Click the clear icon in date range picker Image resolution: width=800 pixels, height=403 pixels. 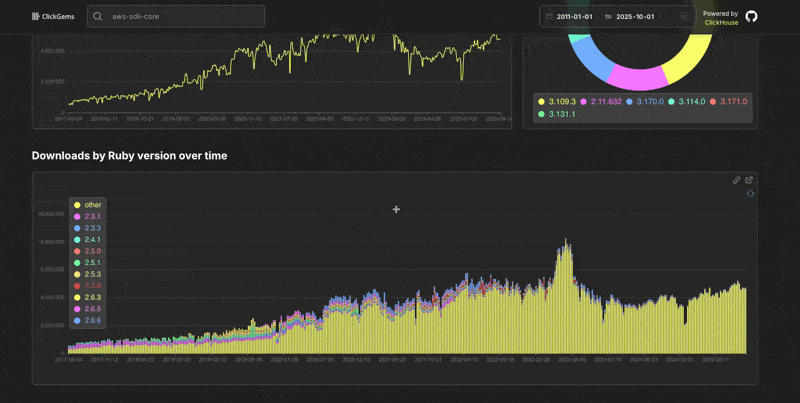(684, 17)
